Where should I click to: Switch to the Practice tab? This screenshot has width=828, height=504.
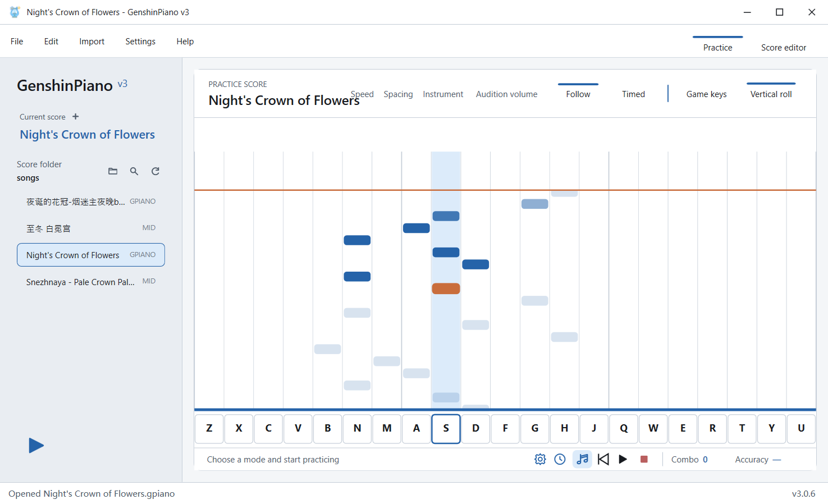point(717,47)
